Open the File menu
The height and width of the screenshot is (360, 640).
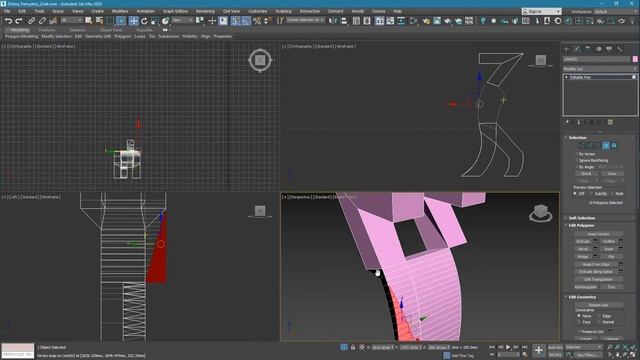coord(7,11)
